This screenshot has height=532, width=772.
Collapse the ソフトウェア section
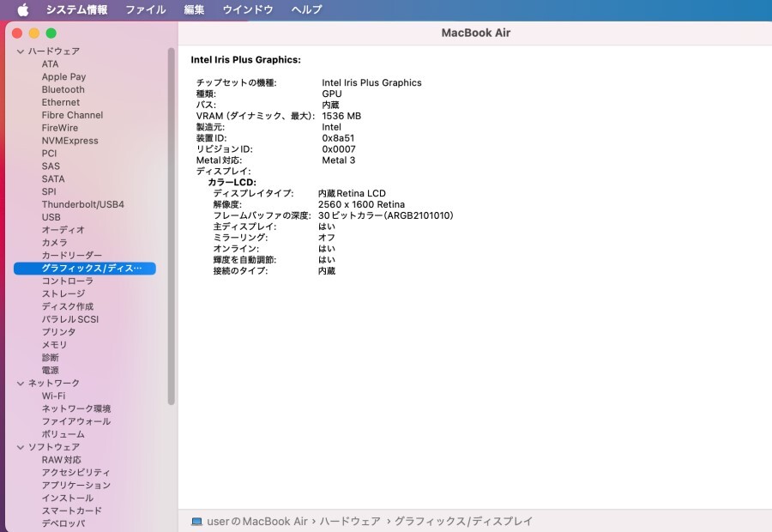tap(21, 447)
